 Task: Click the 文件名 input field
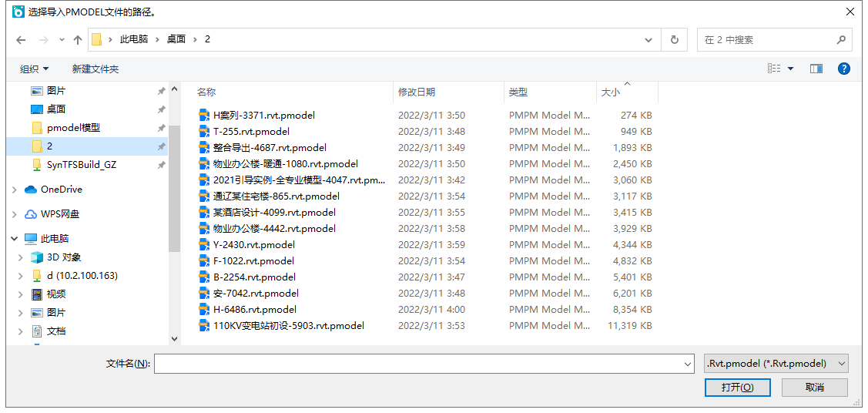click(418, 364)
